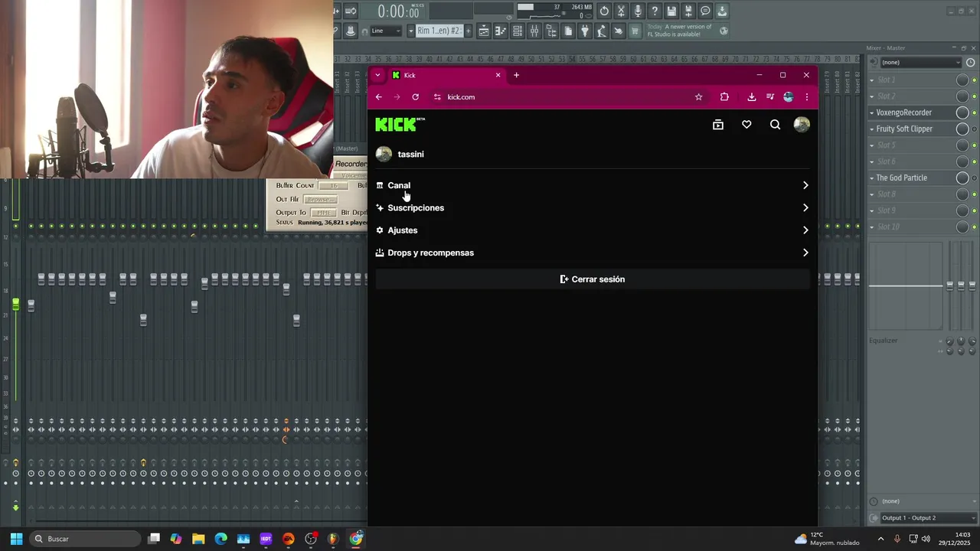Adjust The God Particle mix knob
Viewport: 980px width, 551px height.
(962, 178)
